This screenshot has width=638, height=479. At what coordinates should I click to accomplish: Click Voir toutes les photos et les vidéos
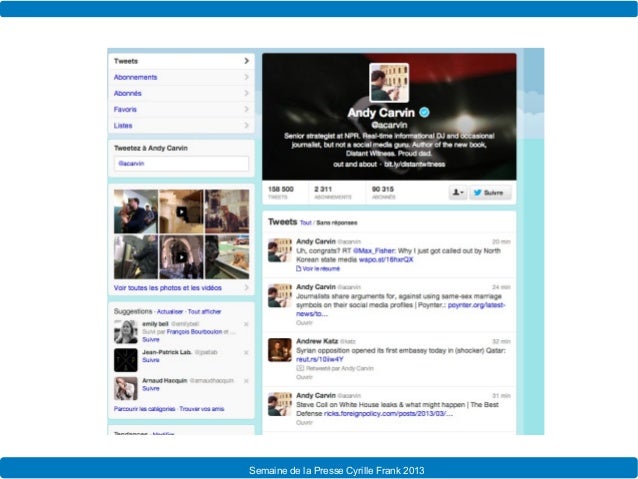click(x=168, y=288)
